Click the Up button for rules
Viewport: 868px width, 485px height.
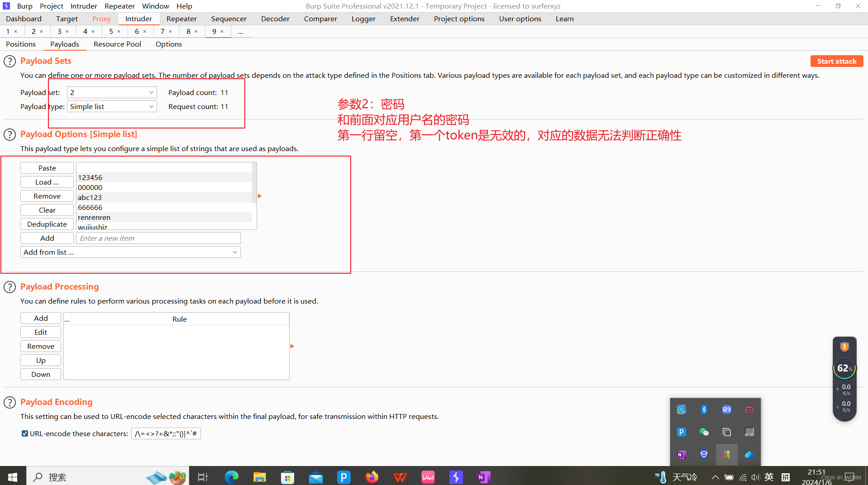[x=41, y=360]
